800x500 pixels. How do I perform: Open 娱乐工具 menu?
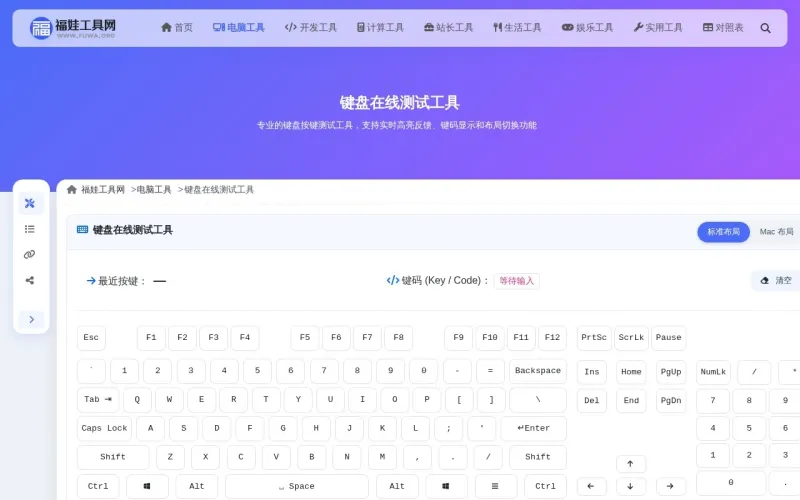click(587, 28)
